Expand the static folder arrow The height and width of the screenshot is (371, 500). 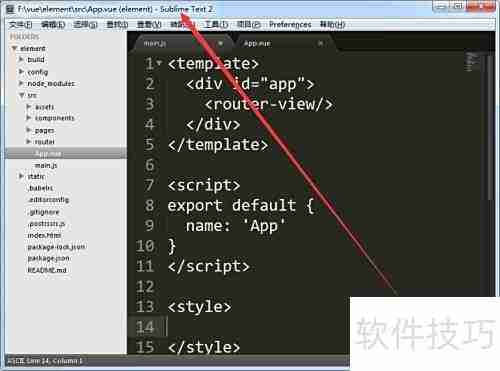pos(21,176)
